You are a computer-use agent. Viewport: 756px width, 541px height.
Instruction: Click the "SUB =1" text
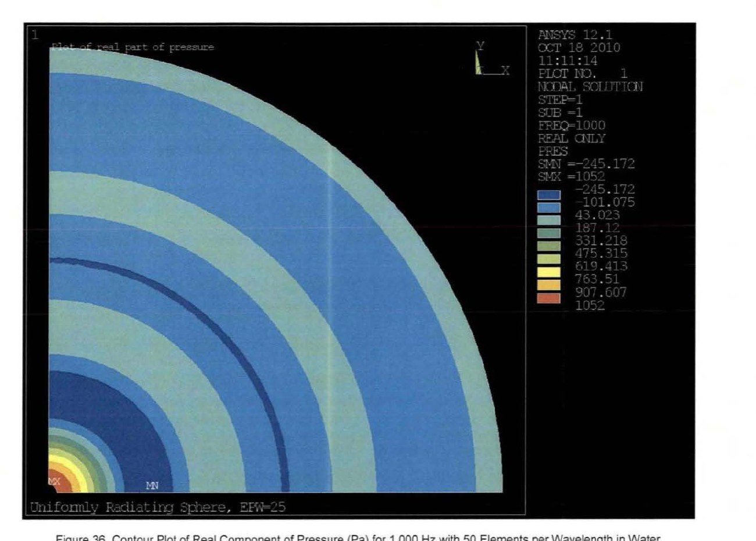(561, 112)
